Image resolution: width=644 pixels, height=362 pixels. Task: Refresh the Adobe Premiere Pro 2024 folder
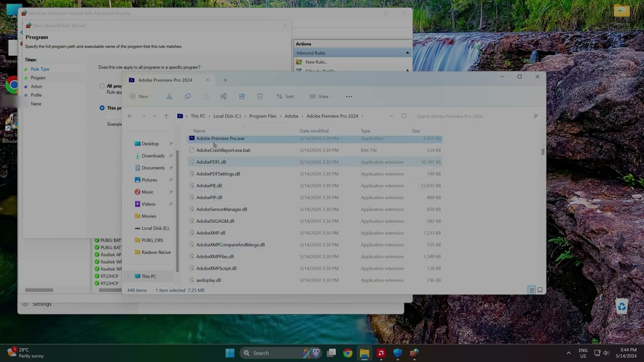404,116
